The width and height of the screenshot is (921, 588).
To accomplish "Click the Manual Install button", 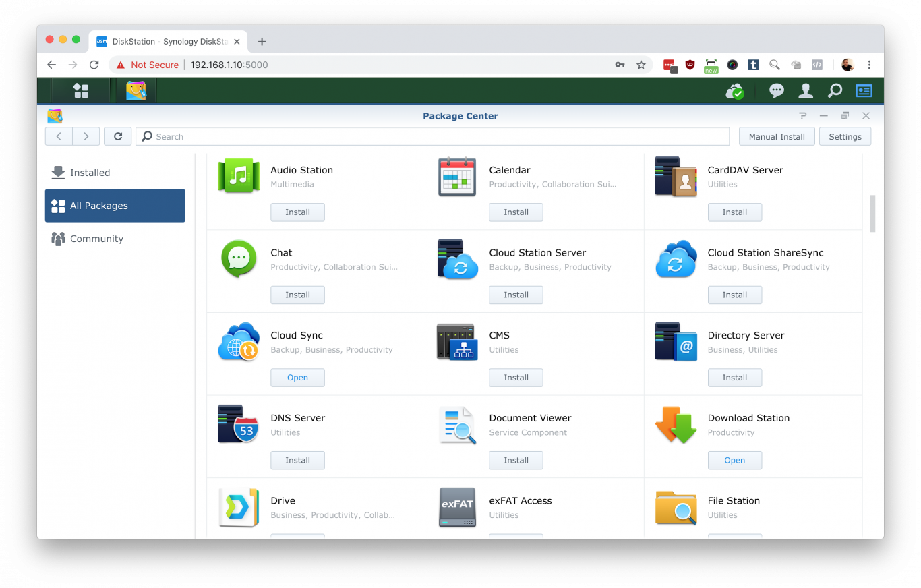I will point(777,136).
